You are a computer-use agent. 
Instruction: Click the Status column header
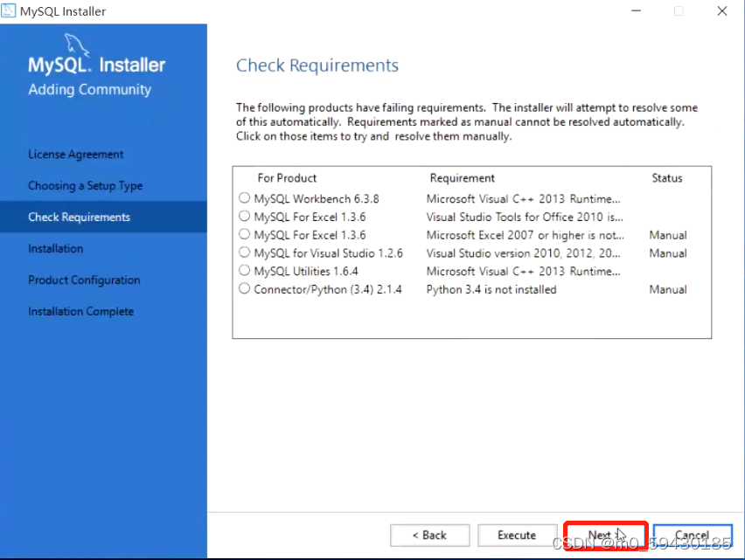(x=667, y=178)
